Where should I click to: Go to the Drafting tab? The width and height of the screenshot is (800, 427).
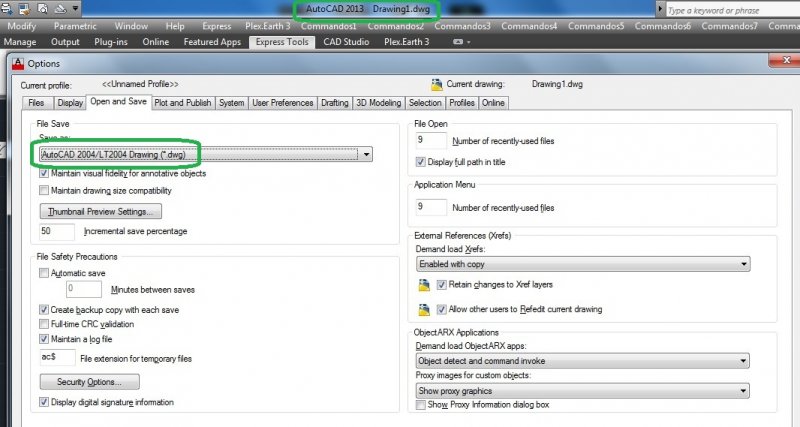335,103
